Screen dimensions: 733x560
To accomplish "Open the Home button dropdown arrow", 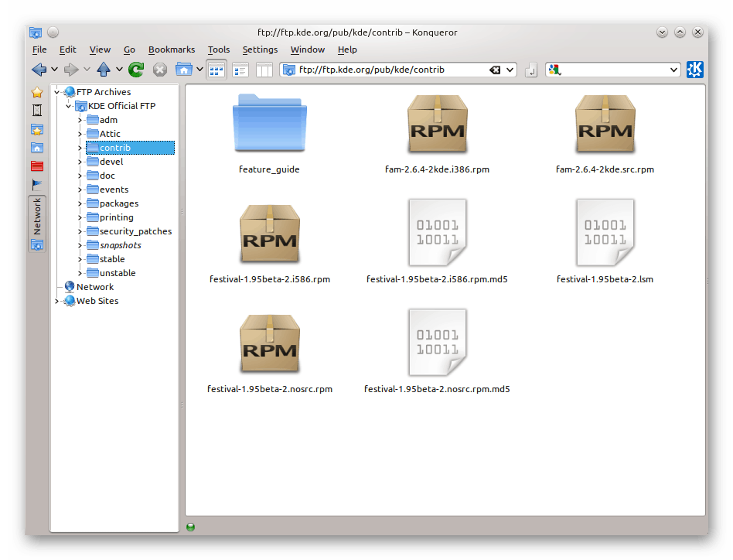I will pyautogui.click(x=199, y=70).
